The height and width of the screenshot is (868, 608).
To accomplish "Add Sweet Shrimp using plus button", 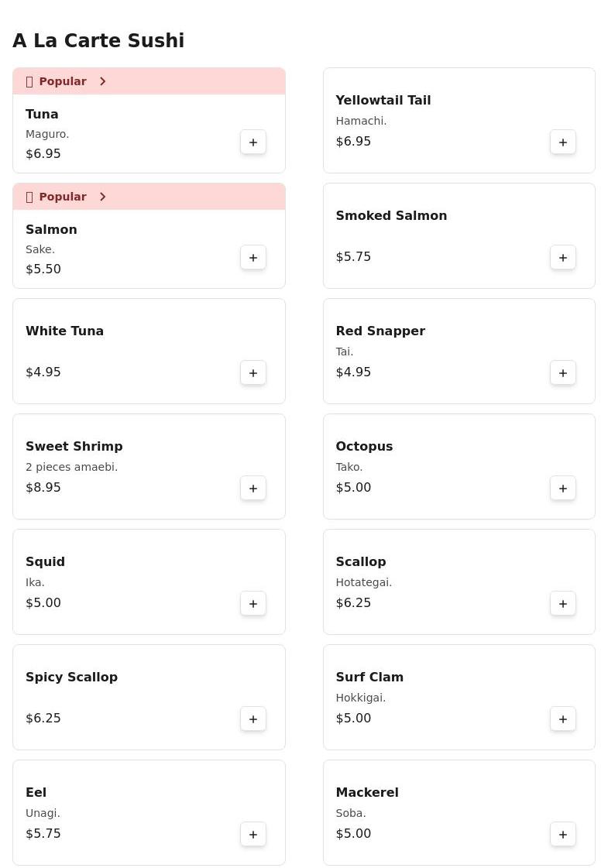I will [253, 489].
